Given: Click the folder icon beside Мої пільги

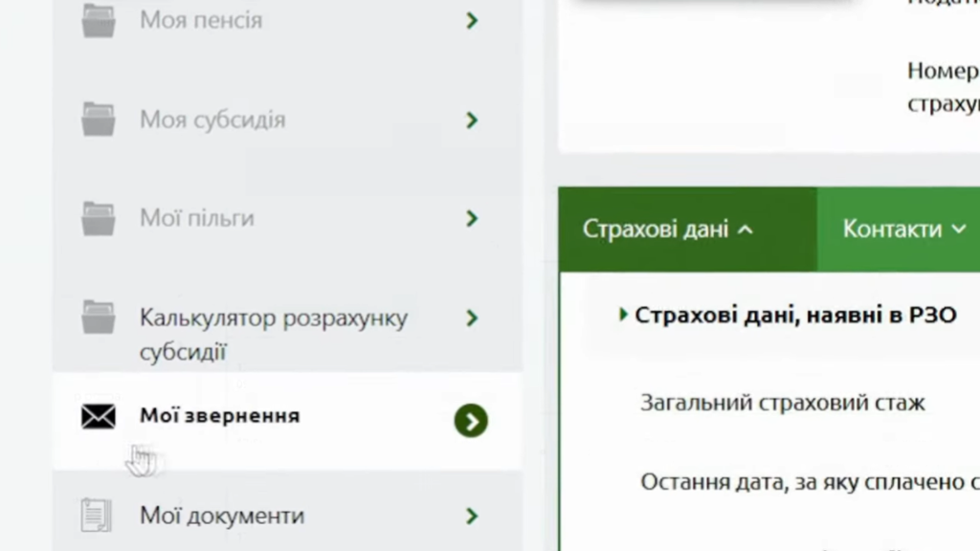Looking at the screenshot, I should point(98,218).
